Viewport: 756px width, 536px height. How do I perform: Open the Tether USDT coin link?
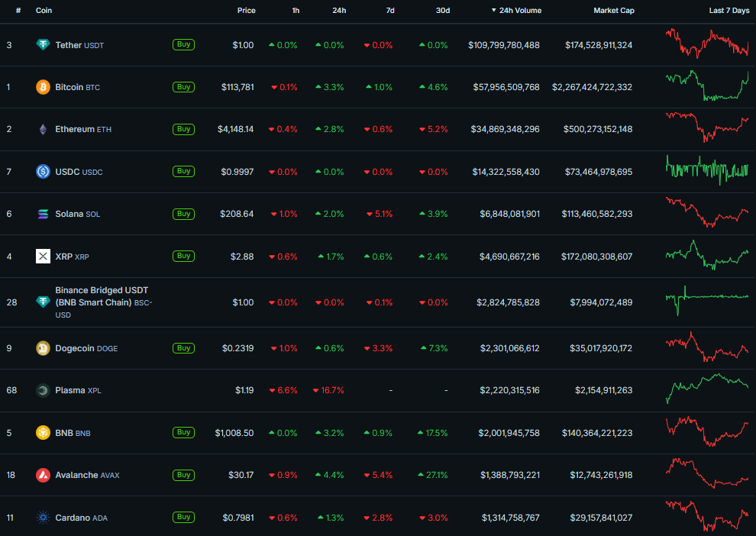click(x=79, y=45)
